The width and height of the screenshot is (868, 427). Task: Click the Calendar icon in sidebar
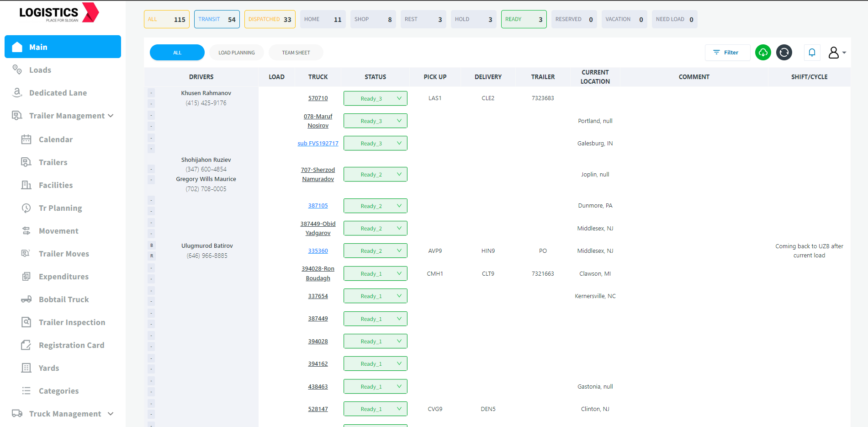26,139
